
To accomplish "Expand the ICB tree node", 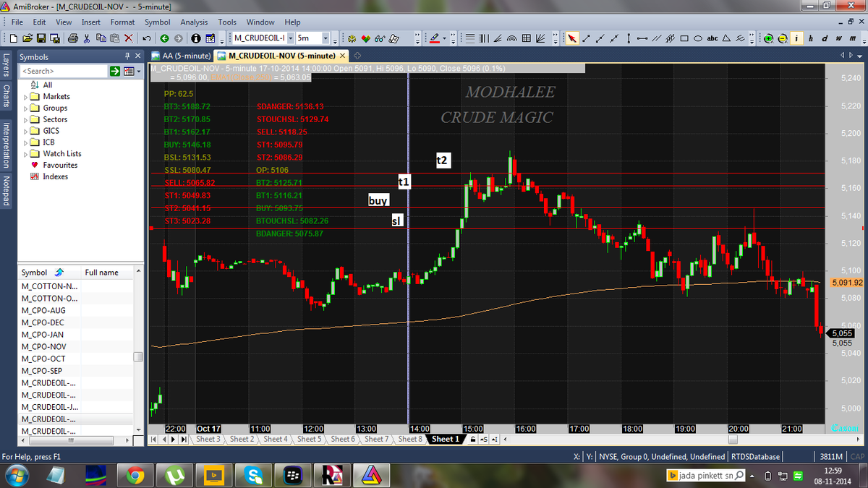I will [26, 142].
